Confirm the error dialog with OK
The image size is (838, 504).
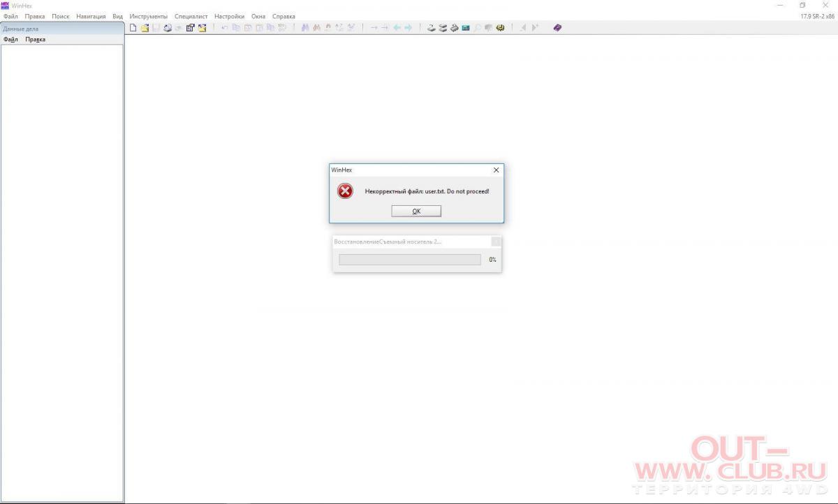click(x=416, y=211)
